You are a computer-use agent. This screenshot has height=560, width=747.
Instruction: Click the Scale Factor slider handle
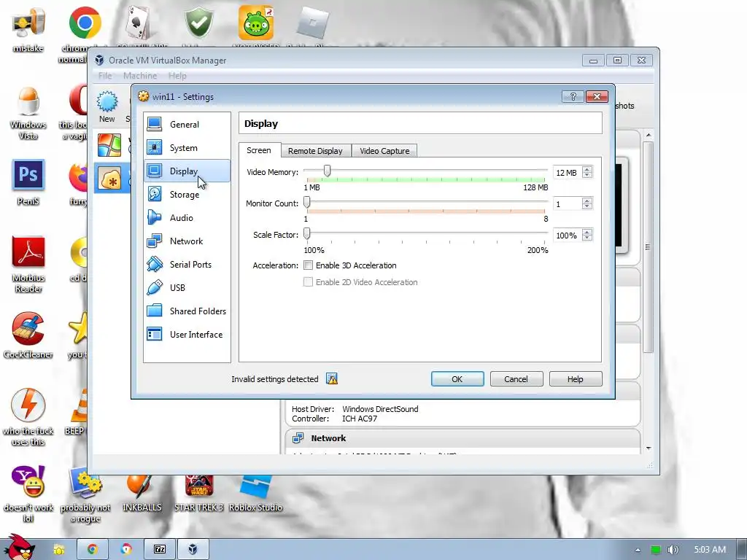(x=307, y=233)
